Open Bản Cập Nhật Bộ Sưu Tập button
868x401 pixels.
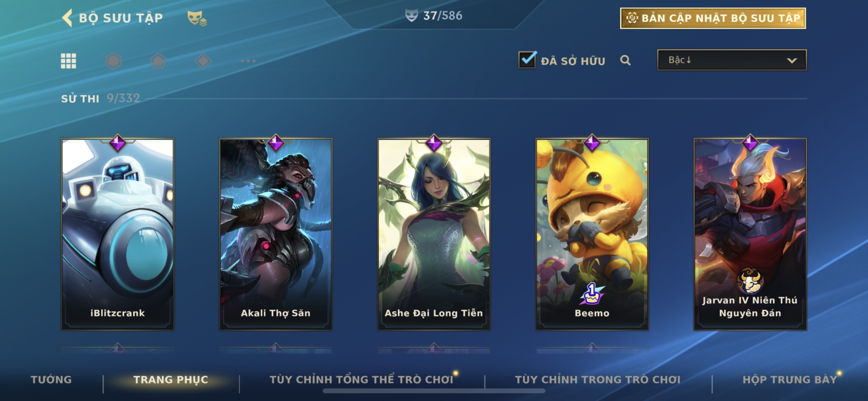713,18
